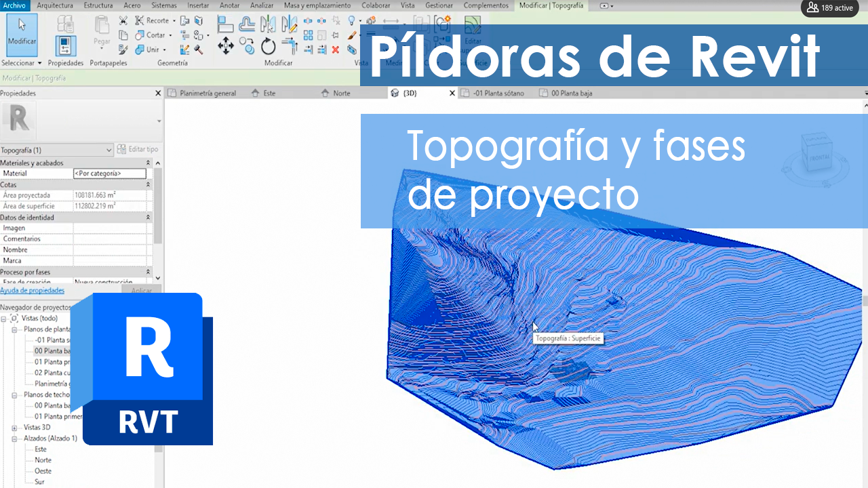Click the Aplicar button
The image size is (868, 488).
141,290
